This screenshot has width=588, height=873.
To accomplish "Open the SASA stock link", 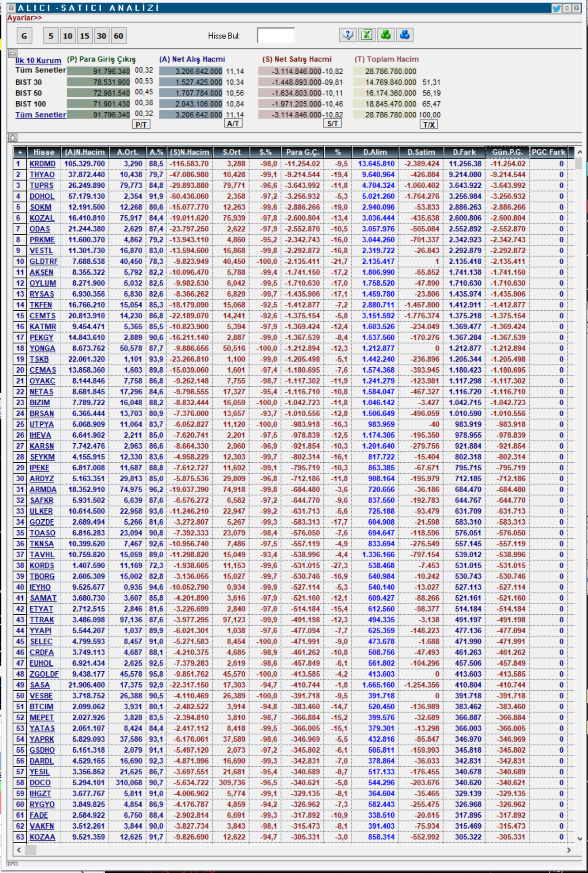I will tap(40, 685).
